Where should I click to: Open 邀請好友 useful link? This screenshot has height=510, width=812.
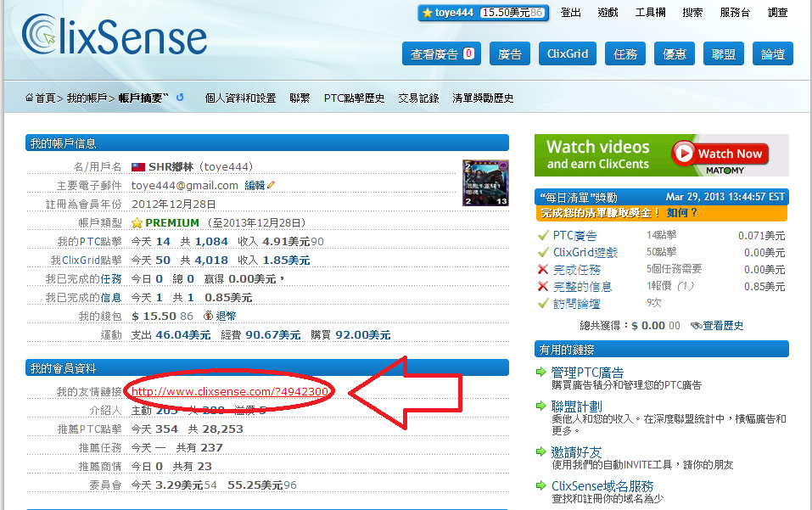[576, 452]
